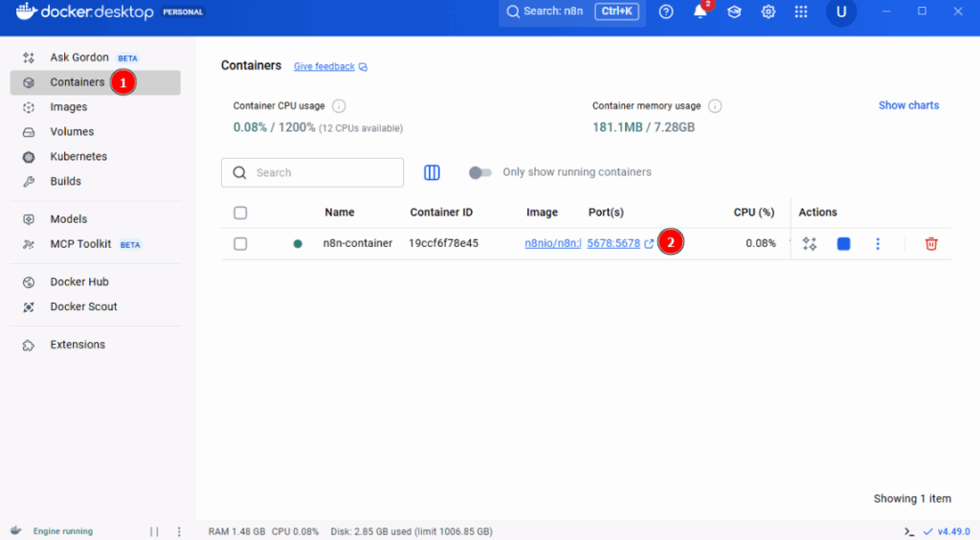The image size is (980, 540).
Task: Click the red delete trash icon for n8n-container
Action: click(931, 244)
